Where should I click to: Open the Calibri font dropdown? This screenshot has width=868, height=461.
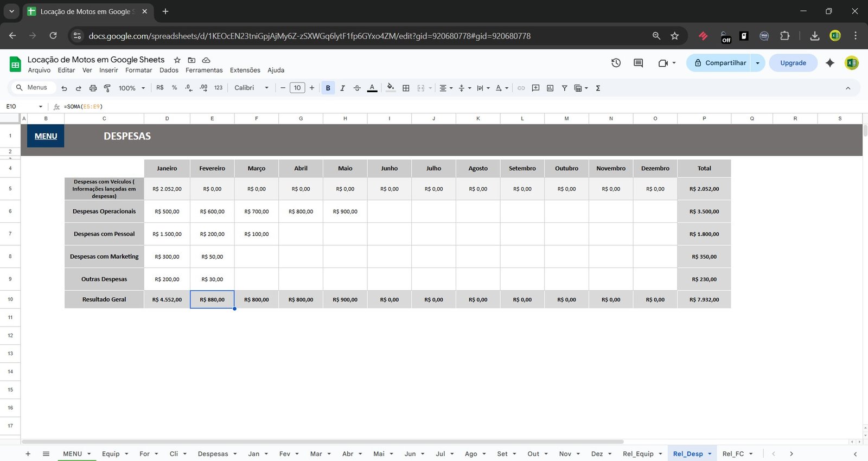click(x=251, y=88)
